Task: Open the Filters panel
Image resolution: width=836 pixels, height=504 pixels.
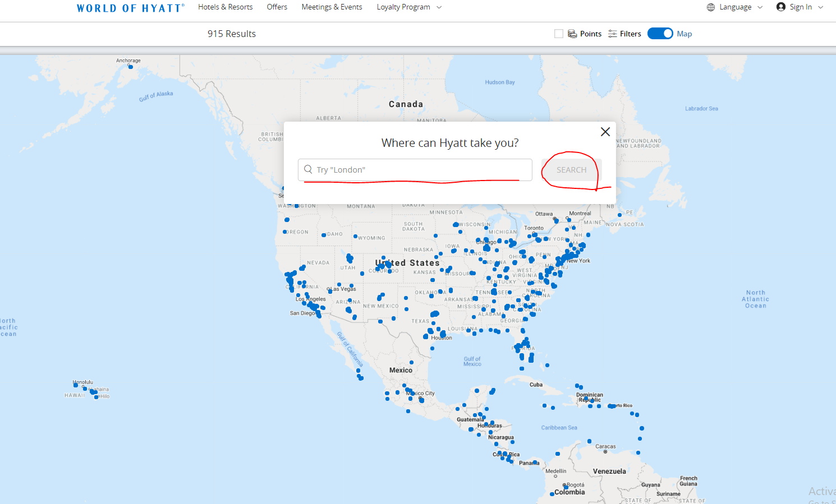Action: (624, 34)
